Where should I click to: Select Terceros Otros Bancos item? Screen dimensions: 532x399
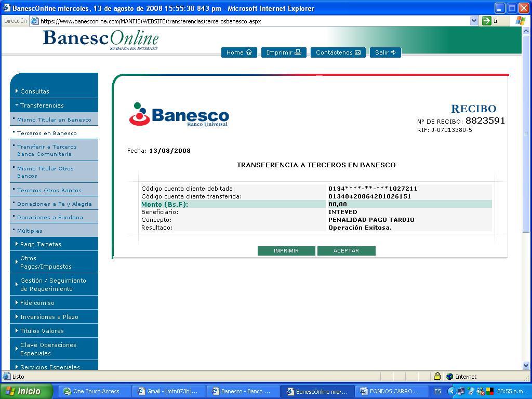click(54, 190)
